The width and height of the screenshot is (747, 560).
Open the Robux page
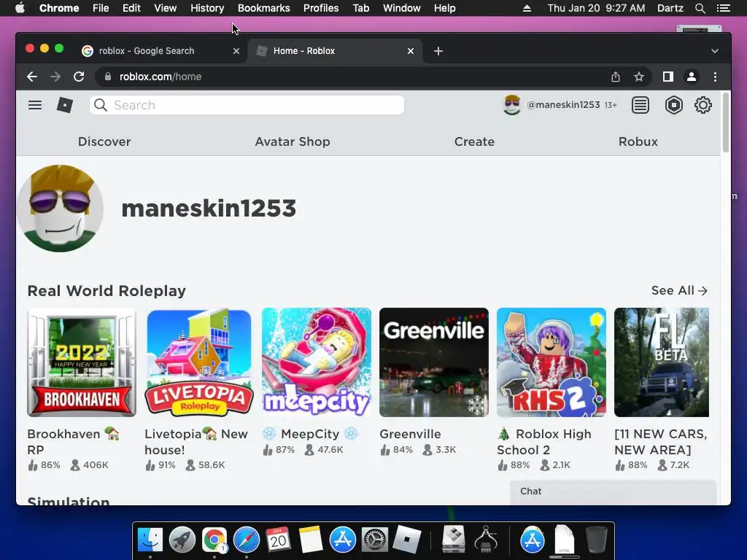(x=638, y=141)
